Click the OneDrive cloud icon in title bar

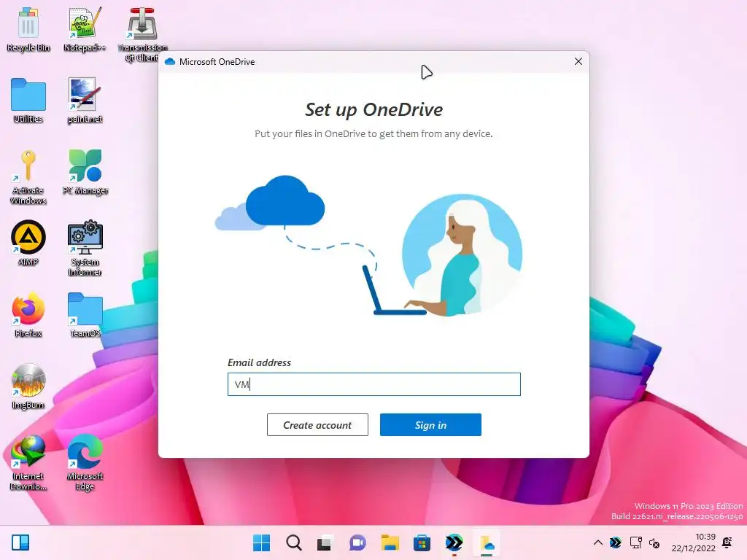click(170, 62)
